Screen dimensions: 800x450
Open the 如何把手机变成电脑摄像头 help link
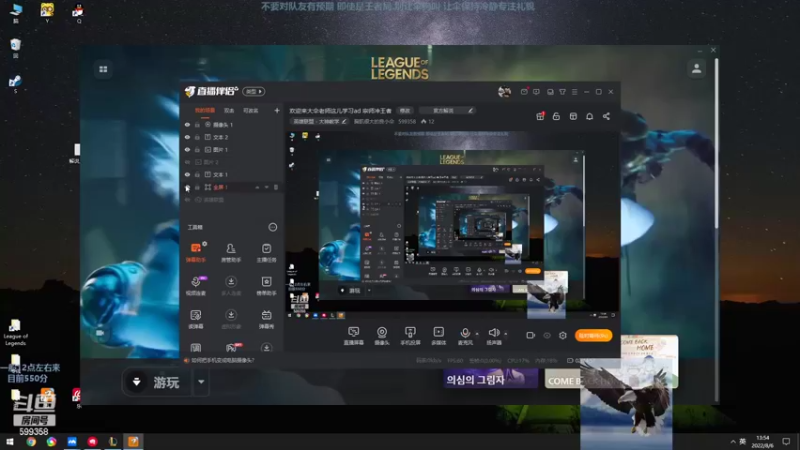coord(222,360)
